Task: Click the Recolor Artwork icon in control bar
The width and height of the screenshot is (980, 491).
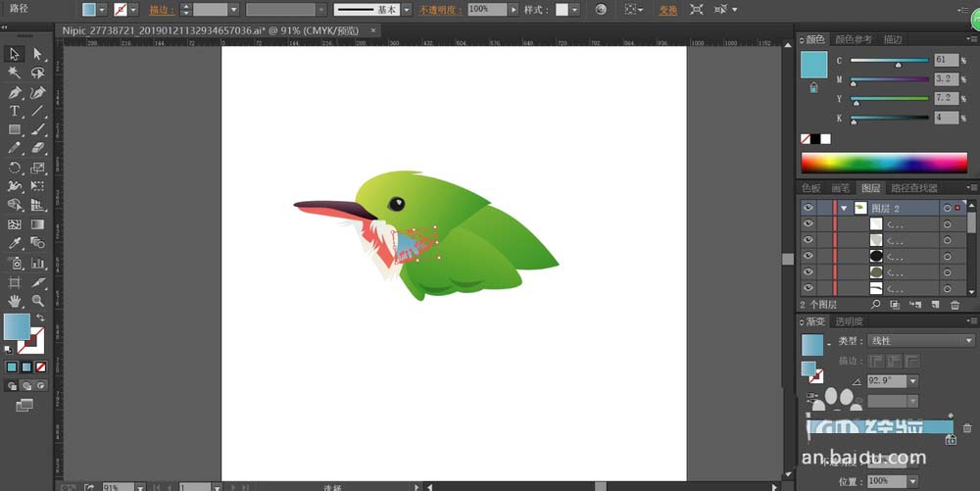Action: (x=601, y=10)
